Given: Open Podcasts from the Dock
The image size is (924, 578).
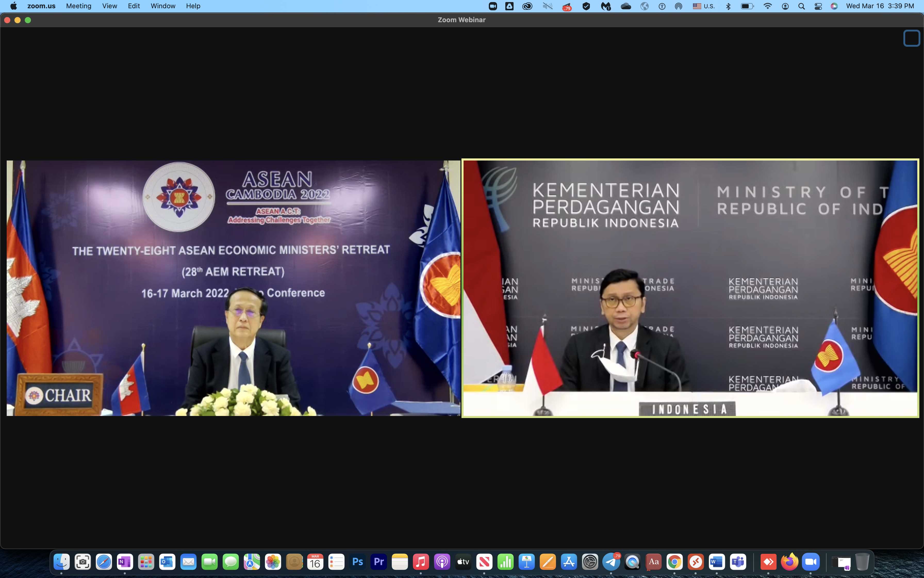Looking at the screenshot, I should pos(442,561).
